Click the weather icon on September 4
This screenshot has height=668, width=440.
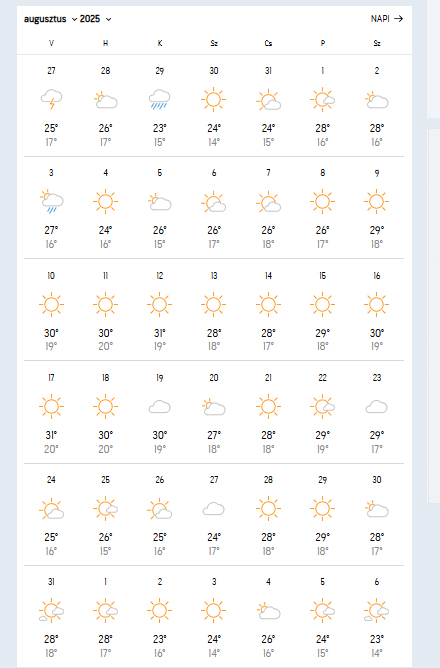click(x=268, y=611)
